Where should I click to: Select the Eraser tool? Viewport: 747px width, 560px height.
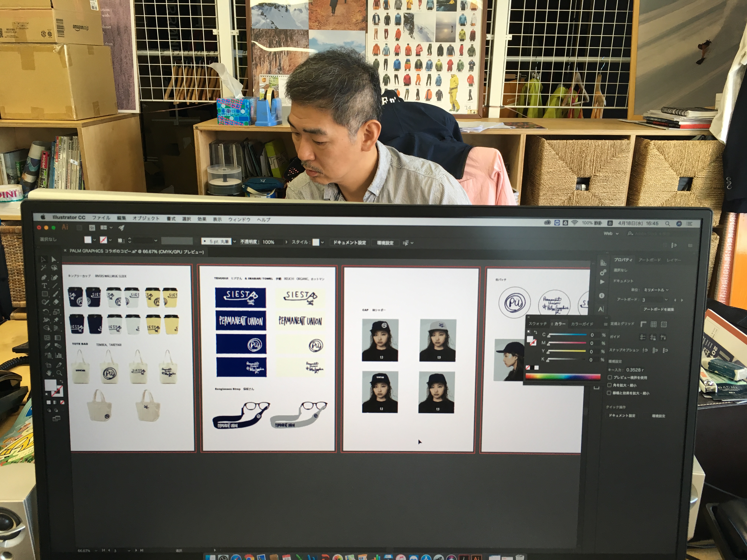[56, 302]
